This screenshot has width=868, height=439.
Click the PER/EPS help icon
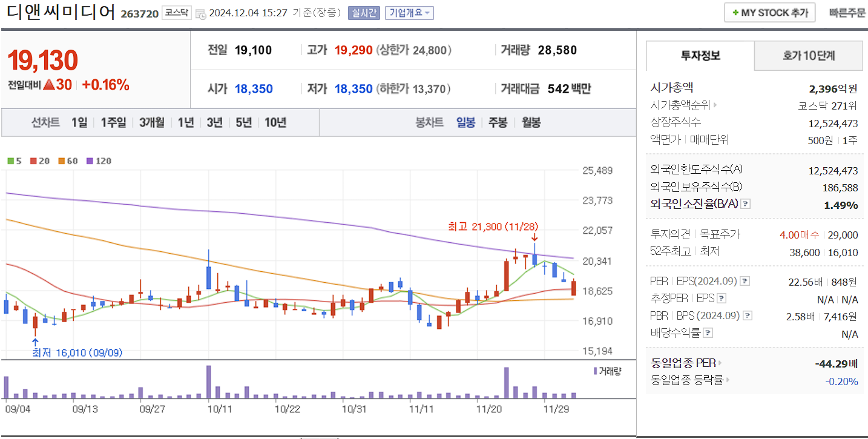coord(745,282)
